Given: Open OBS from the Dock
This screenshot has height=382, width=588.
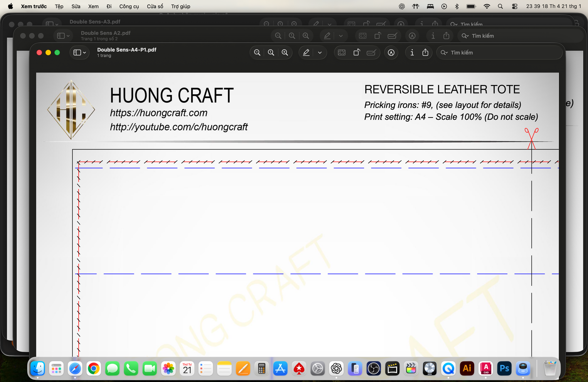Looking at the screenshot, I should pos(374,368).
